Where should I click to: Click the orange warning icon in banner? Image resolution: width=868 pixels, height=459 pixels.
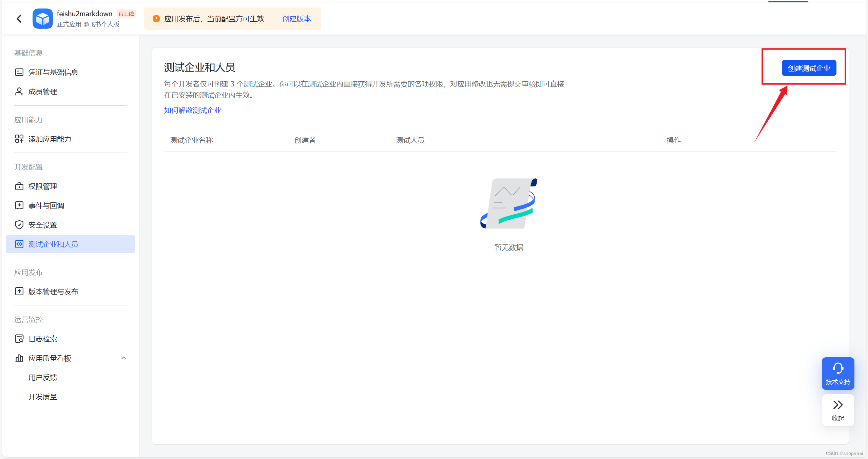(156, 19)
